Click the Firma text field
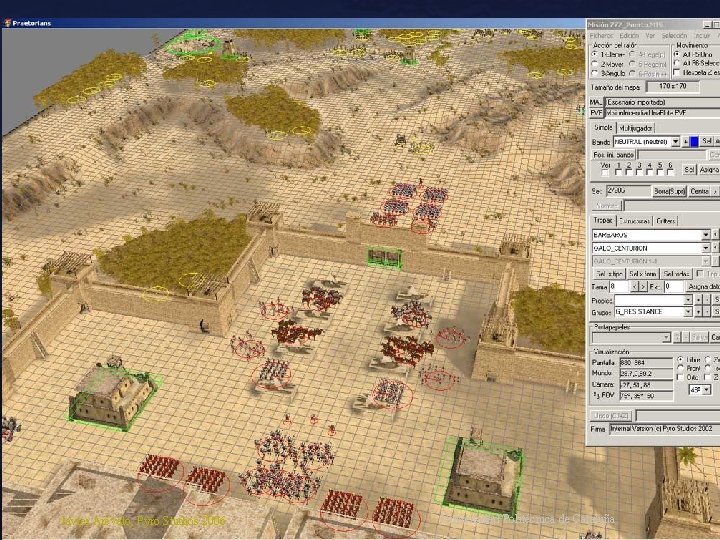Viewport: 720px width, 540px height. 664,429
